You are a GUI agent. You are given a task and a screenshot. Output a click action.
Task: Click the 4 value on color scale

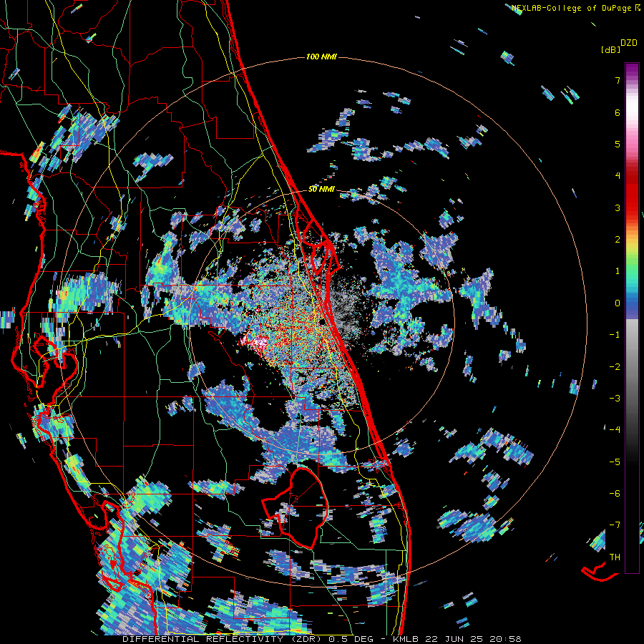618,176
